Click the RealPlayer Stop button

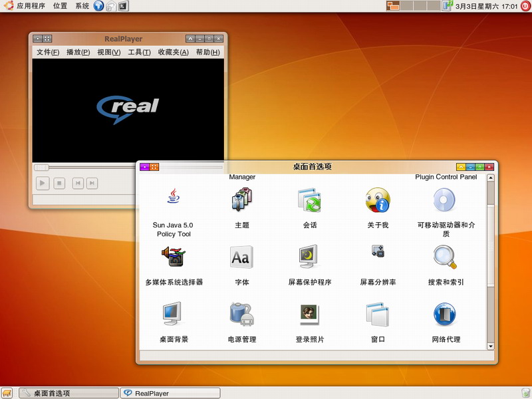[59, 184]
